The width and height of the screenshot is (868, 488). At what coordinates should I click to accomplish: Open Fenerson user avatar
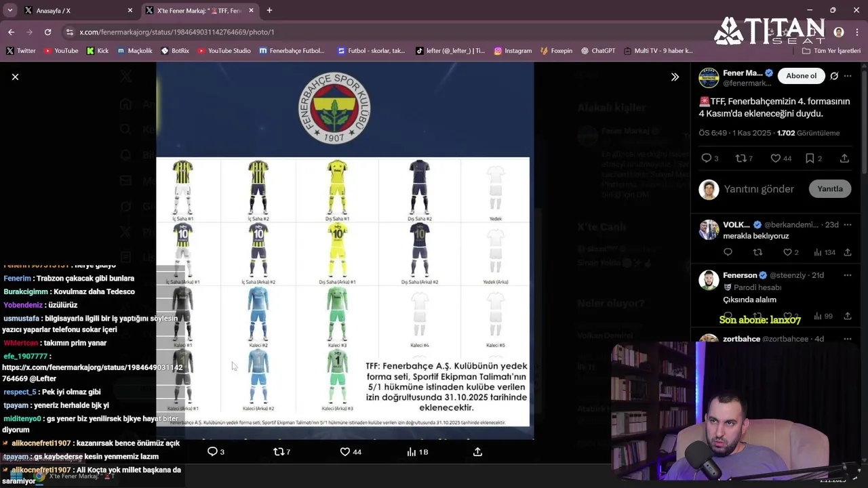point(709,280)
